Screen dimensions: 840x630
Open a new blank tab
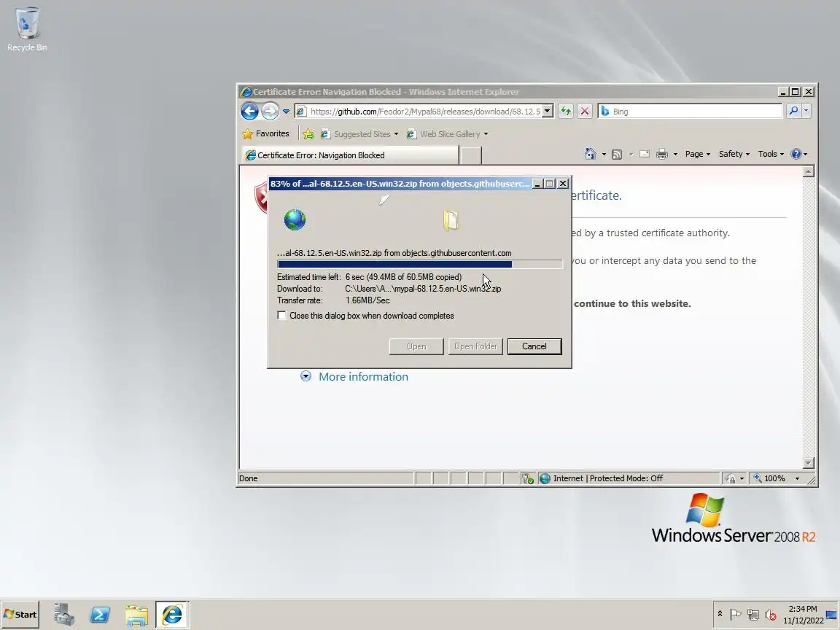[470, 155]
